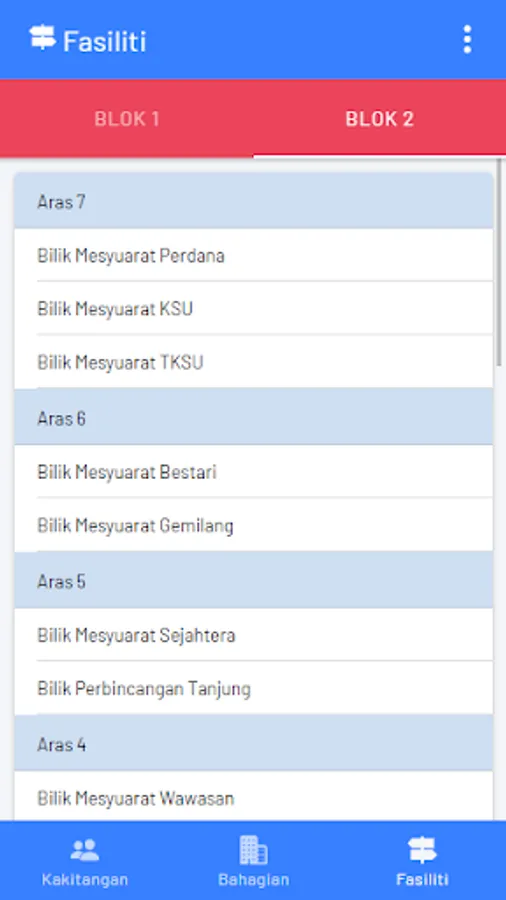Click the Aras 4 section header

[254, 743]
